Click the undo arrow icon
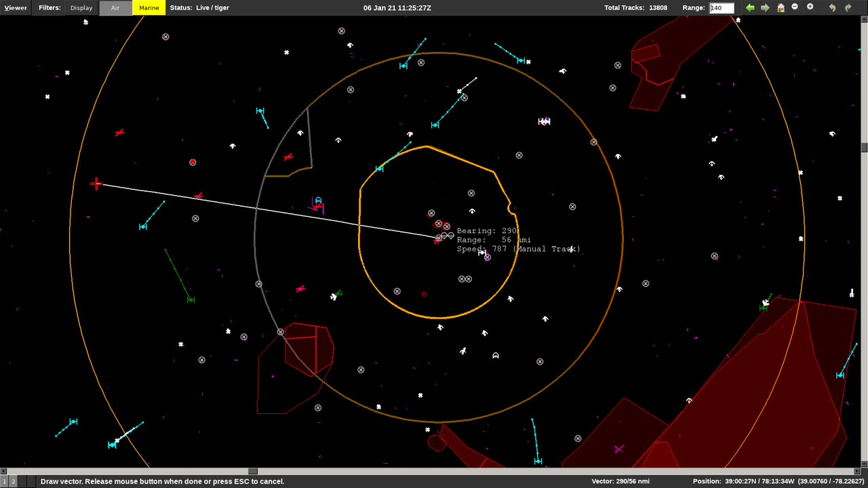 coord(832,7)
